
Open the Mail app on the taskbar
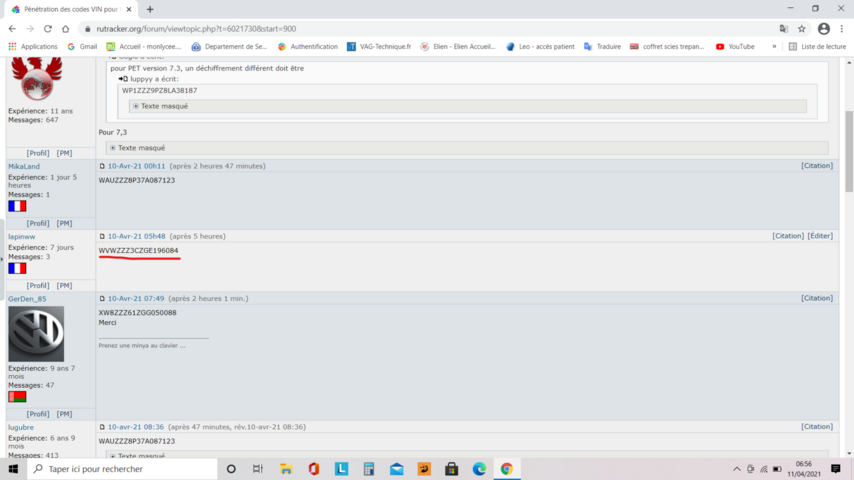click(x=396, y=469)
